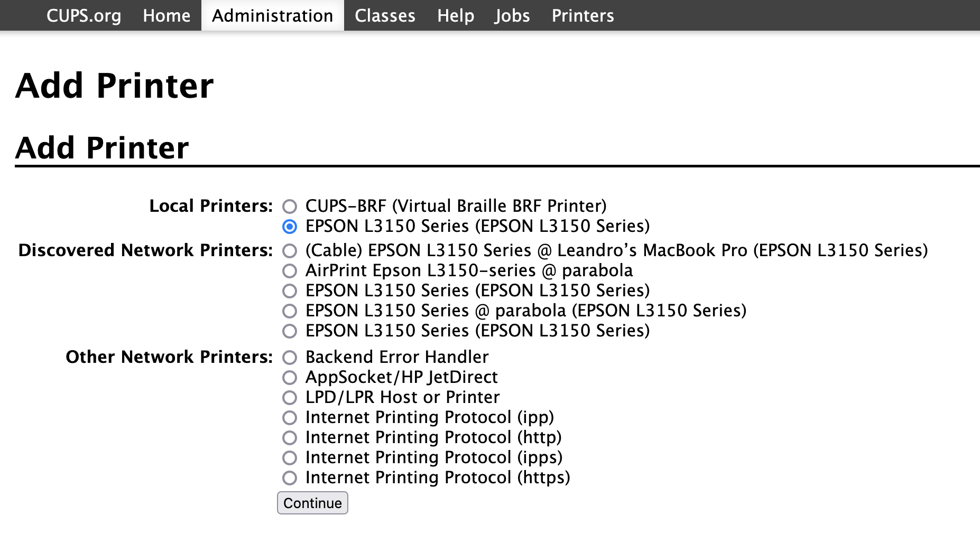Image resolution: width=980 pixels, height=544 pixels.
Task: Switch to the Classes tab
Action: click(x=385, y=15)
